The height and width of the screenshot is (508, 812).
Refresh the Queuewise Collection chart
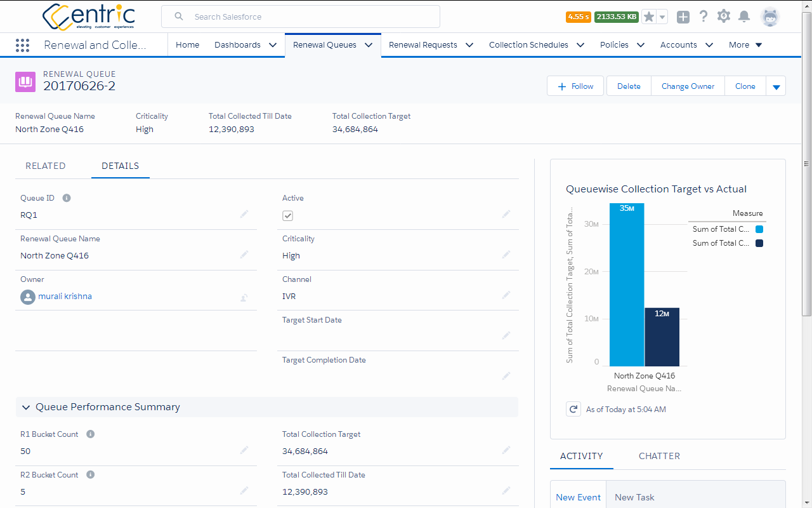tap(573, 409)
